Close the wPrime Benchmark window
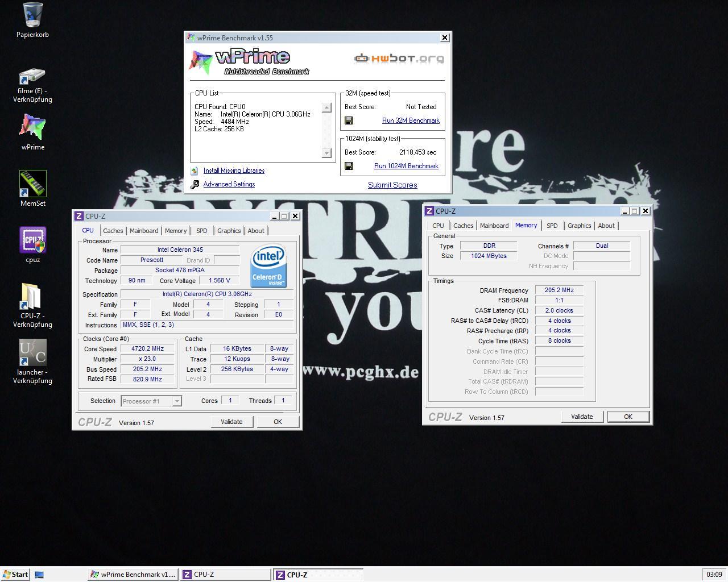 tap(445, 38)
